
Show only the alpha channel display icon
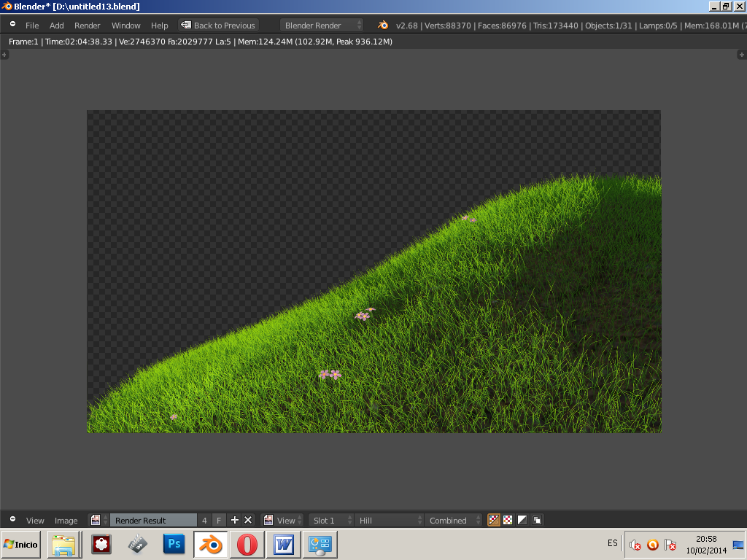(522, 520)
